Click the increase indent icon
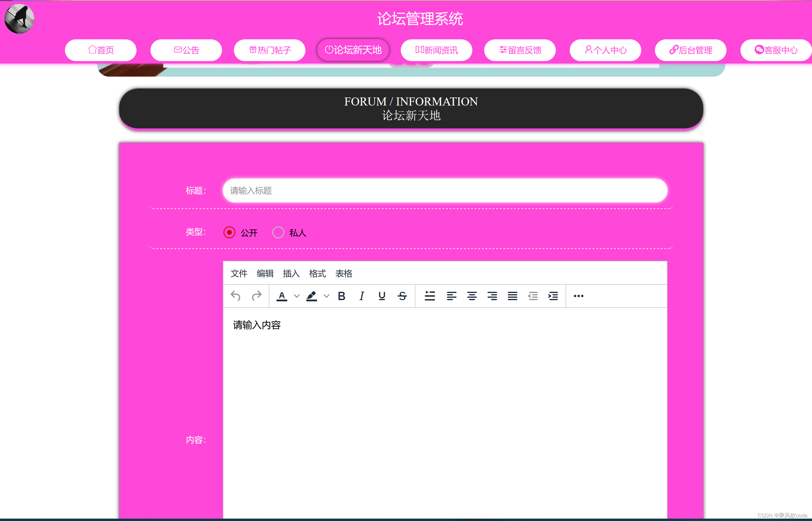This screenshot has height=521, width=812. click(553, 296)
